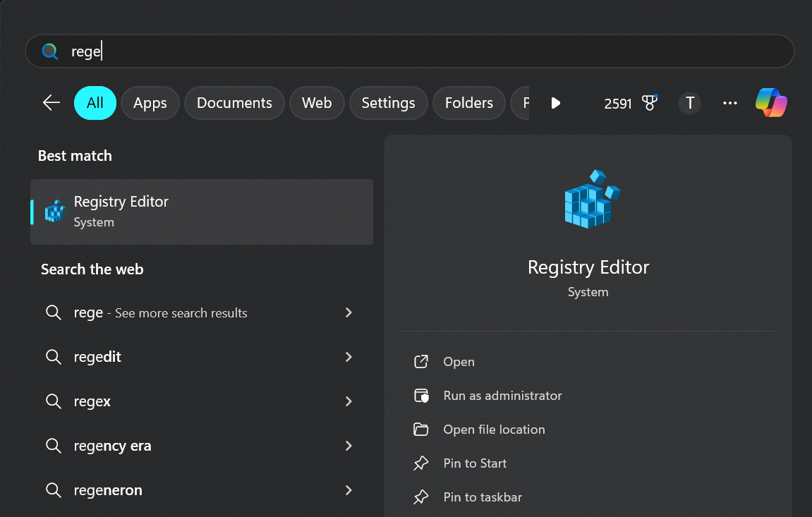
Task: Click the back arrow in search
Action: point(51,103)
